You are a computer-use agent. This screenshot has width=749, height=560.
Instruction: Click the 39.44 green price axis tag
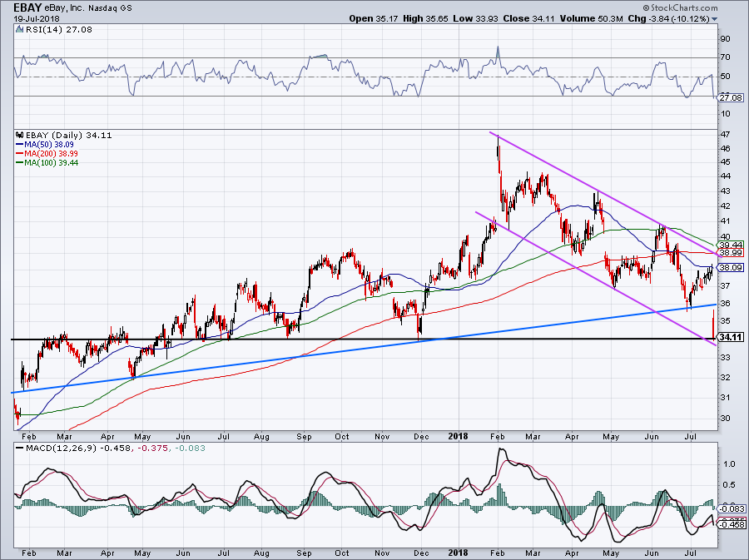[731, 245]
